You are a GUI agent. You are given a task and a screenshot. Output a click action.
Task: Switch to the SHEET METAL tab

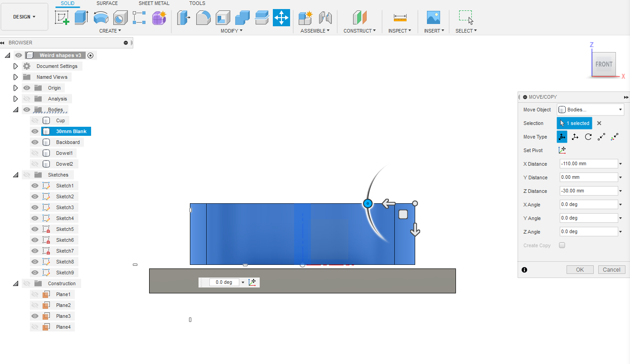[x=153, y=3]
